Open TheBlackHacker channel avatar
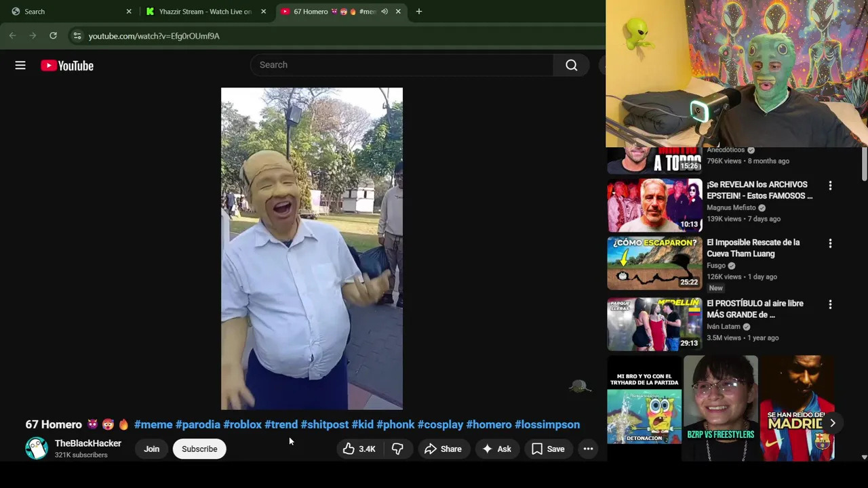 (37, 449)
